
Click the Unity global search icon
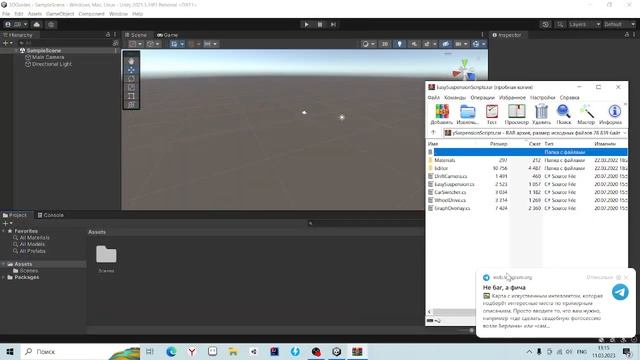click(x=560, y=24)
